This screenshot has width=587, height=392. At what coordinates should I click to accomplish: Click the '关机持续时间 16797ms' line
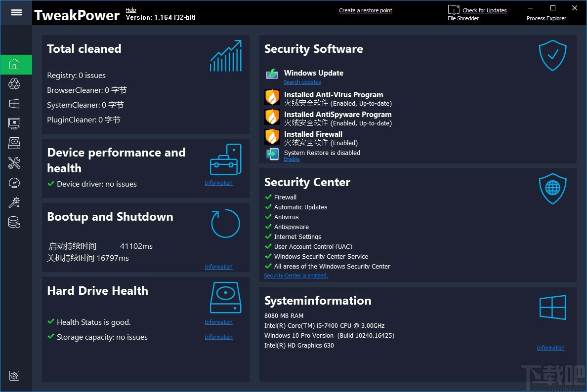click(88, 258)
